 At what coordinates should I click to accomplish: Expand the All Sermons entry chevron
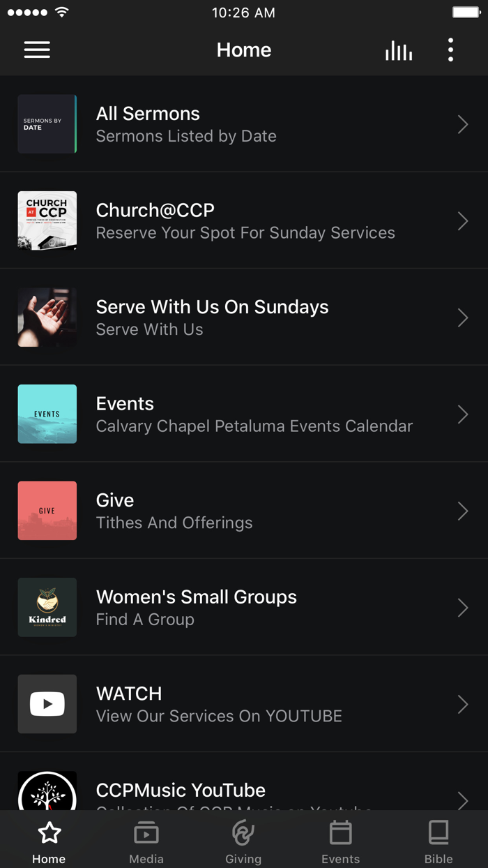tap(462, 124)
